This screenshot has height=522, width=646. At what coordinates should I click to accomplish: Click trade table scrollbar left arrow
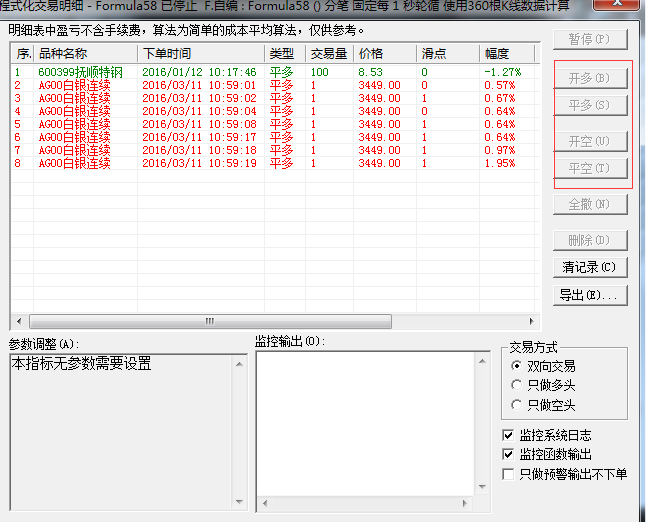coord(19,321)
